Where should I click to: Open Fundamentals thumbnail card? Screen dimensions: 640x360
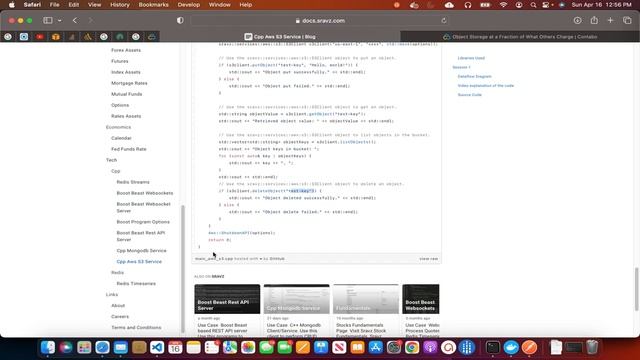[x=366, y=299]
